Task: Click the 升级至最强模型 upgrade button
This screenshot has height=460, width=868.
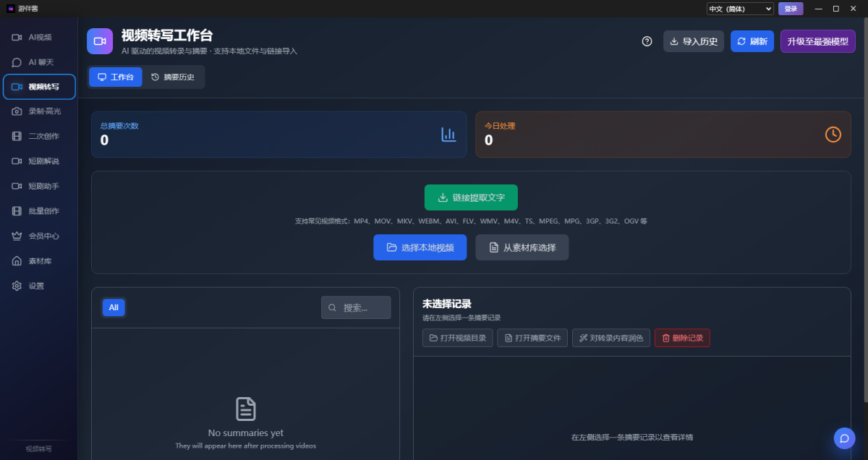Action: pos(817,41)
